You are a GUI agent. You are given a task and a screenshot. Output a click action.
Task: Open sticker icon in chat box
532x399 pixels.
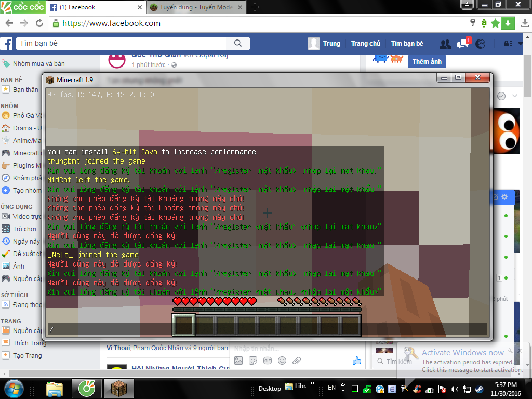click(x=253, y=361)
